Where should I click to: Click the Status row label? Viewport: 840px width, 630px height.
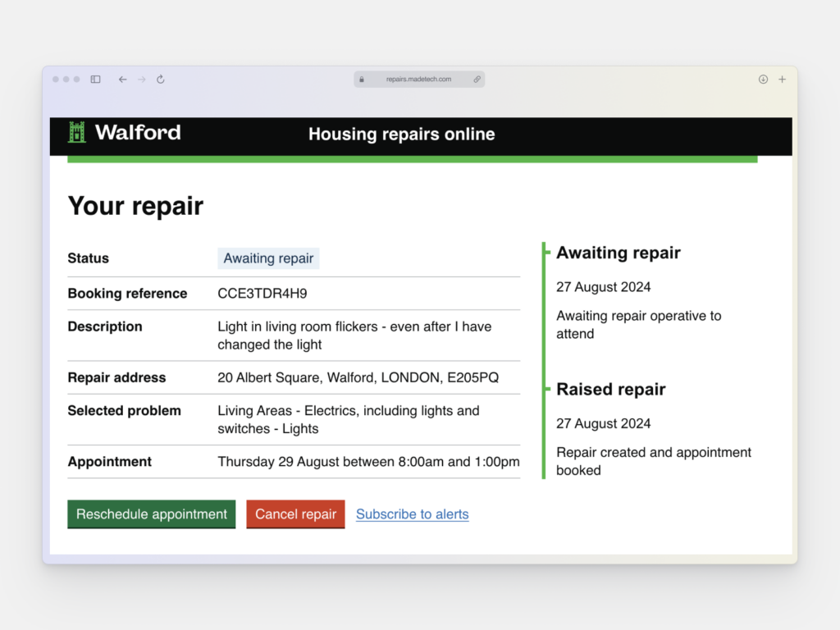(x=89, y=258)
